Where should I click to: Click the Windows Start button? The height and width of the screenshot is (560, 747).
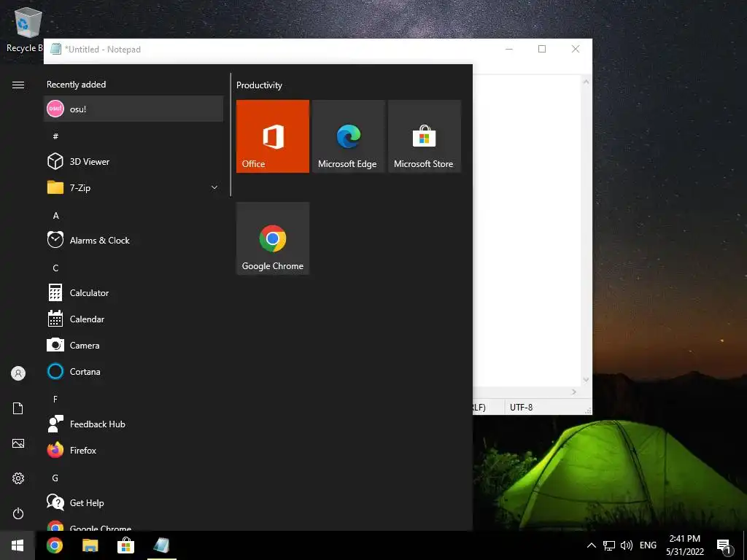click(x=18, y=545)
